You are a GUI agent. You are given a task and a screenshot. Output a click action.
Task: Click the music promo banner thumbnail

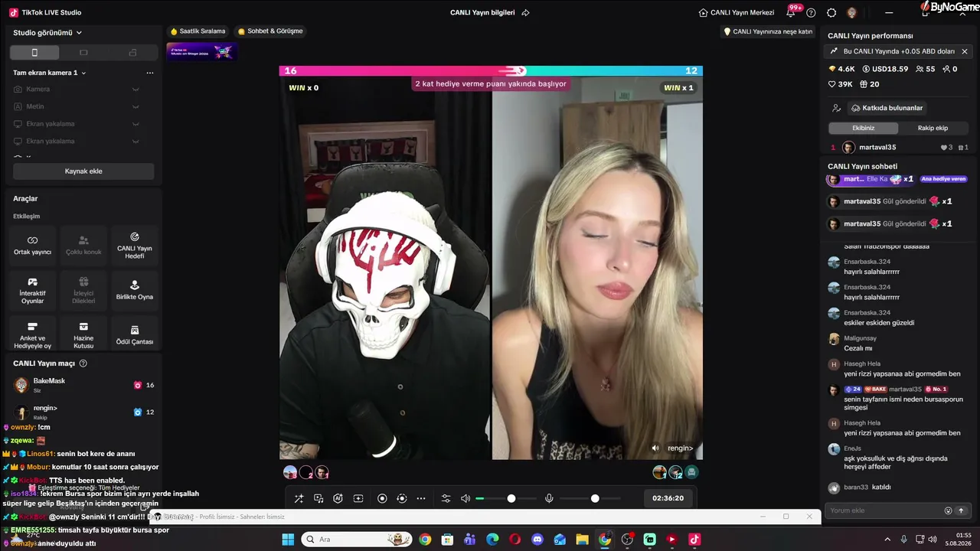(x=201, y=51)
